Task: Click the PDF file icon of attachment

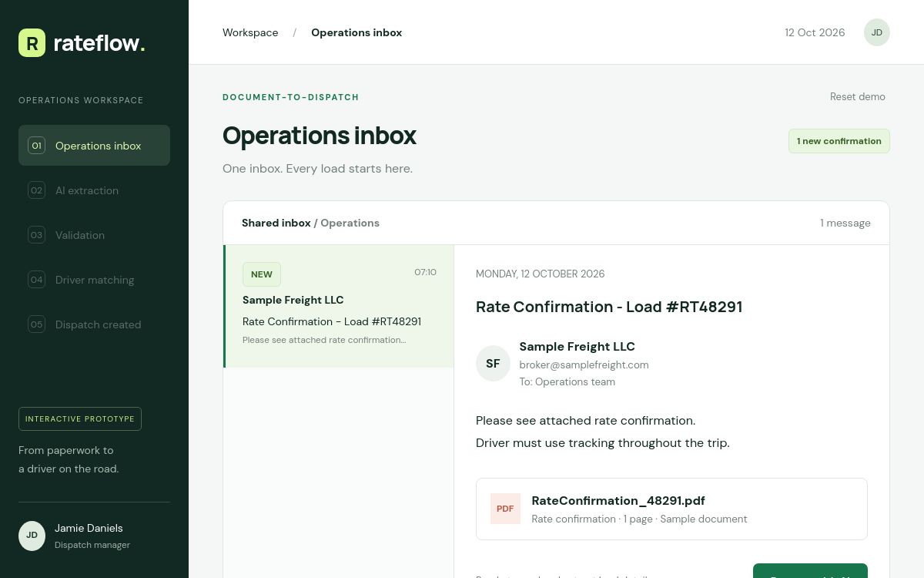Action: pos(505,509)
